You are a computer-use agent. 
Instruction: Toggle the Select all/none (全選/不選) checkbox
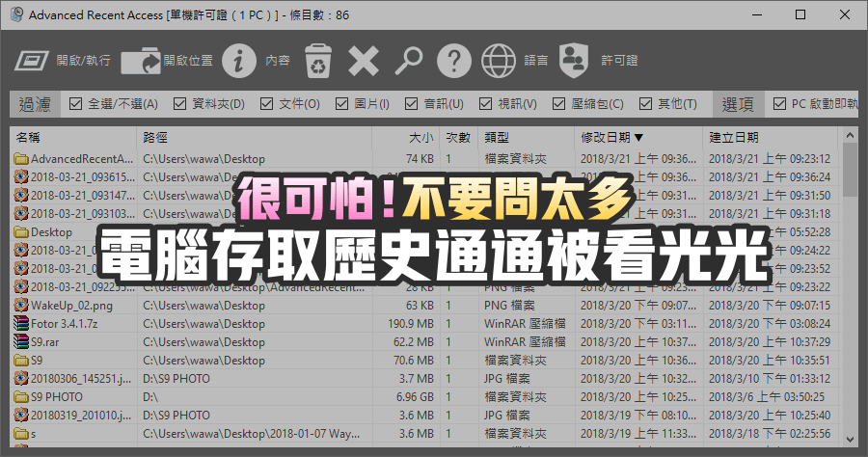pos(76,103)
